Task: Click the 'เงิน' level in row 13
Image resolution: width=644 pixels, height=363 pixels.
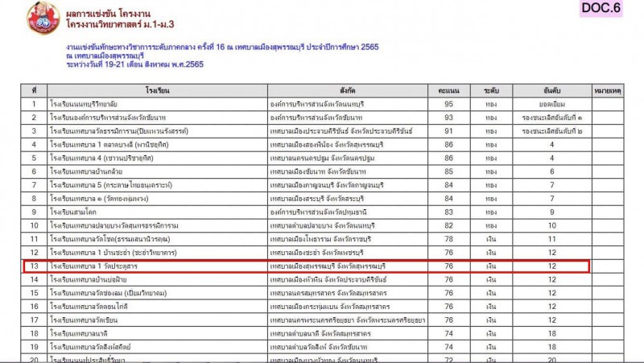Action: tap(491, 266)
